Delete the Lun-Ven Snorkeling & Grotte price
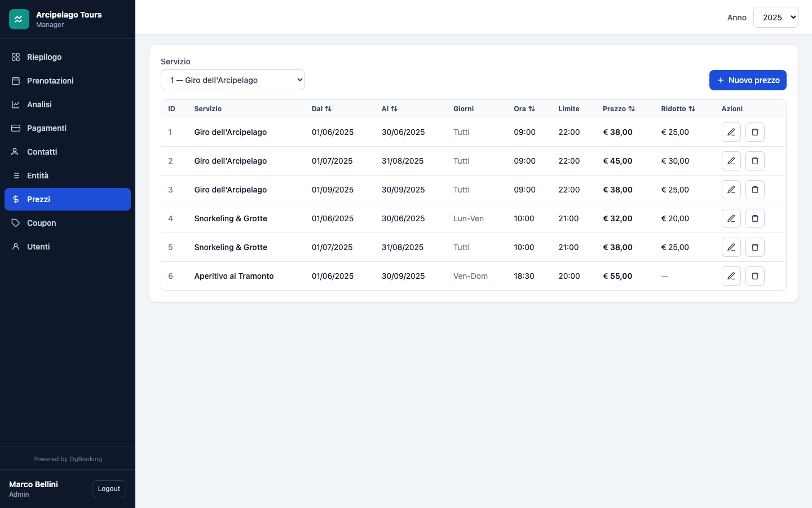 755,218
